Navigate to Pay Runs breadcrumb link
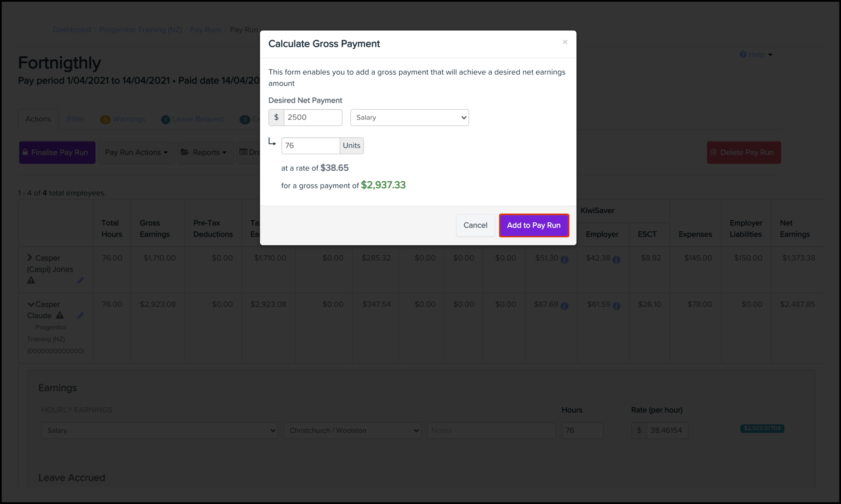The width and height of the screenshot is (841, 504). [x=206, y=30]
